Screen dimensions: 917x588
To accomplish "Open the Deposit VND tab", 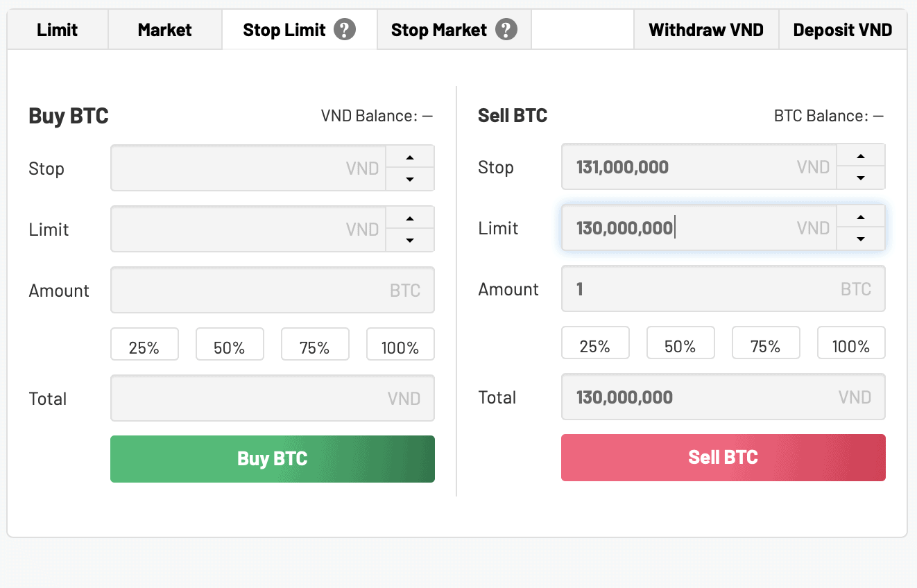I will point(843,30).
